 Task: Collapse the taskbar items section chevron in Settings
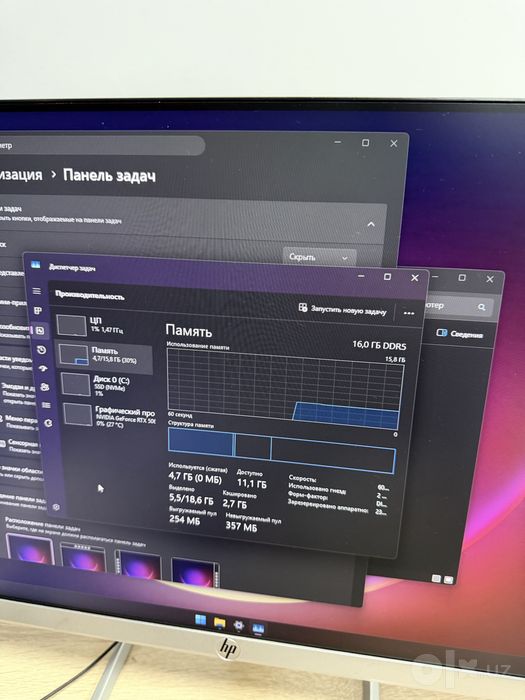[371, 224]
